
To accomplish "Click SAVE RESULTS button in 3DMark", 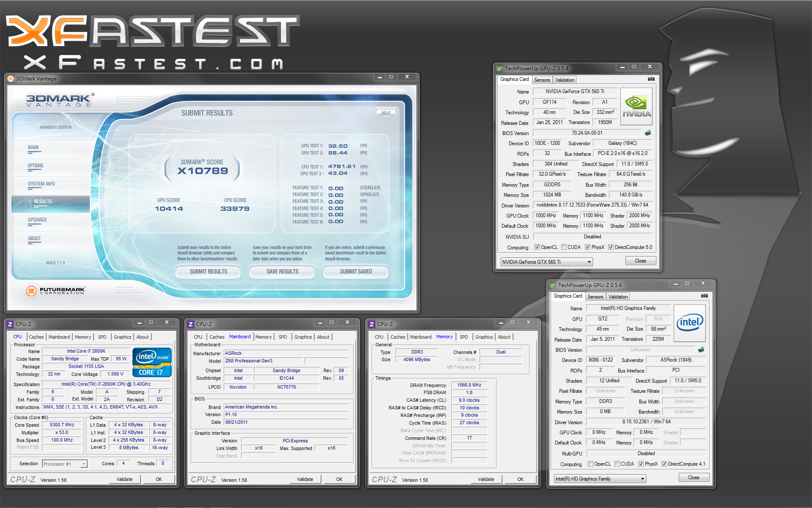I will click(282, 272).
